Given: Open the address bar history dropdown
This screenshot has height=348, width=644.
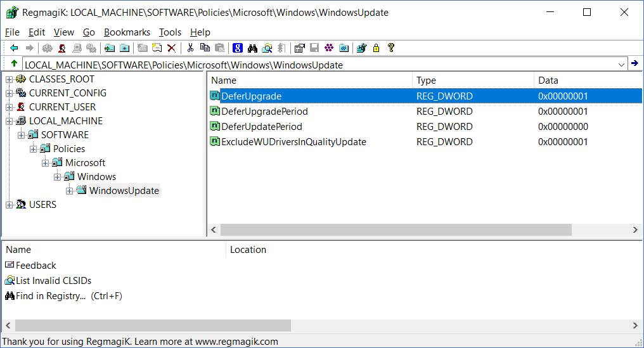Looking at the screenshot, I should [x=621, y=65].
